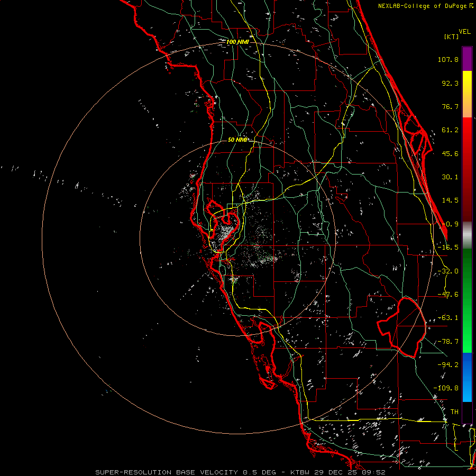This screenshot has width=476, height=476.
Task: Click the Super-Resolution Base Velocity caption
Action: tap(240, 472)
